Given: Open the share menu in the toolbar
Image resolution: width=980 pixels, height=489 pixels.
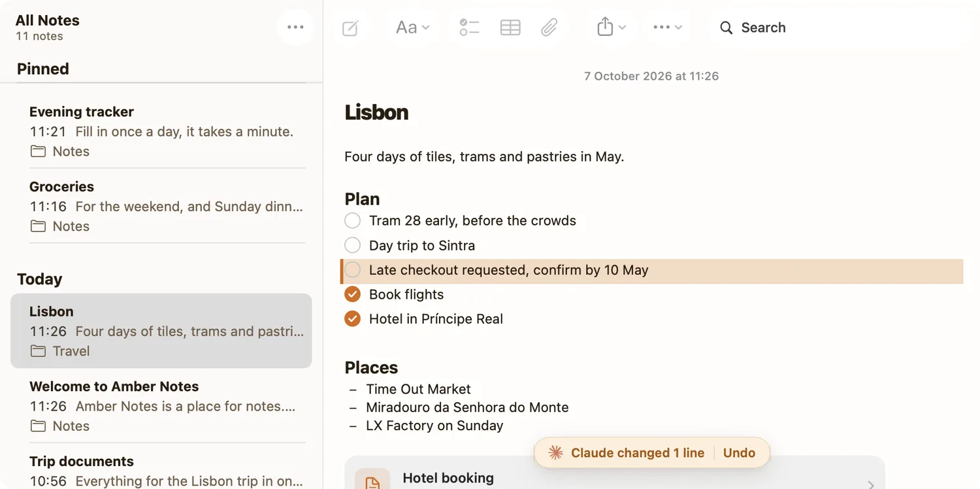Looking at the screenshot, I should (x=612, y=27).
